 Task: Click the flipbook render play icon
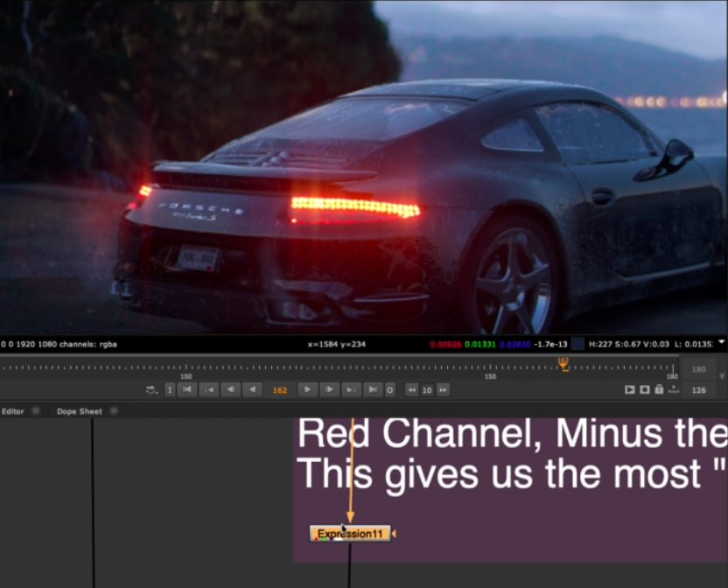[630, 389]
